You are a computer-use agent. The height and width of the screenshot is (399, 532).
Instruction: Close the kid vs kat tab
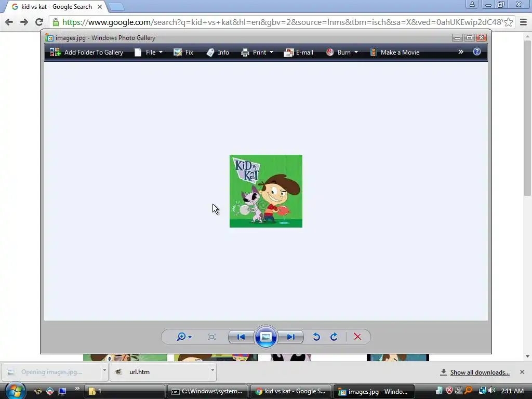pos(100,6)
